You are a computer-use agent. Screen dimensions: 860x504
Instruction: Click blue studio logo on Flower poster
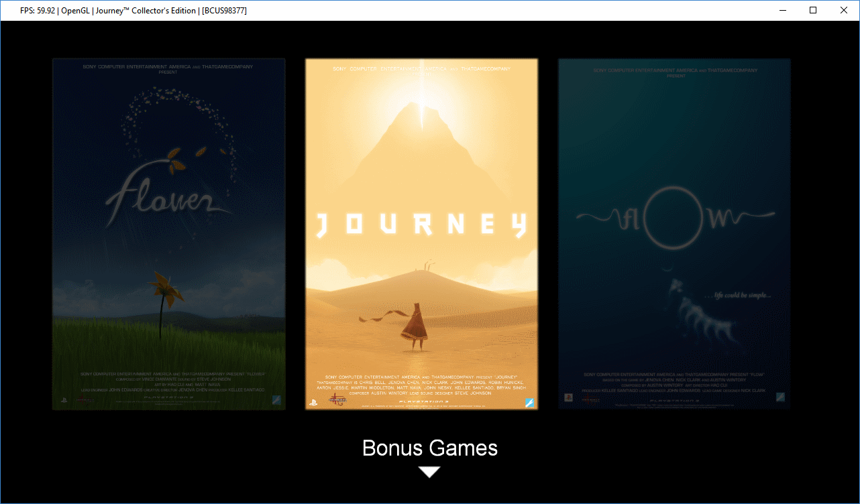tap(276, 399)
